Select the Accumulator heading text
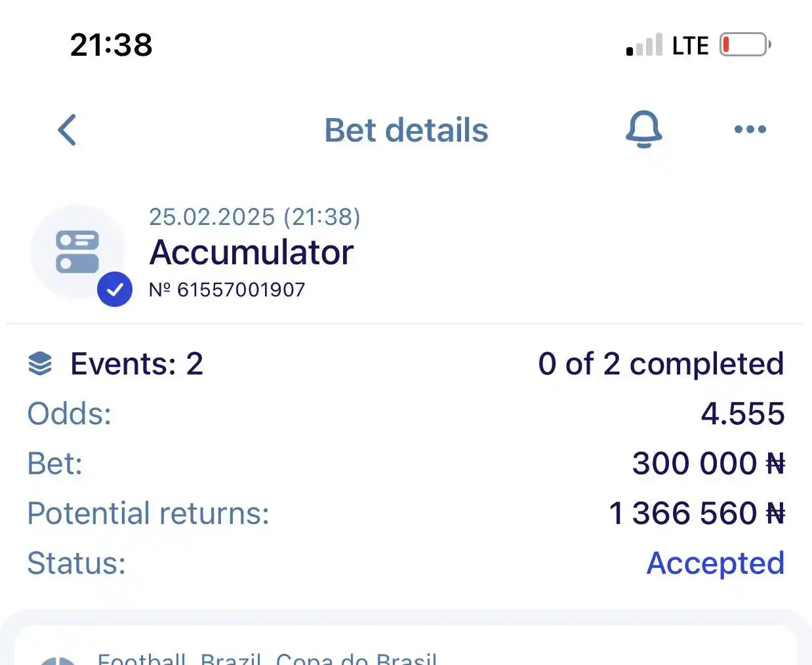 (251, 252)
